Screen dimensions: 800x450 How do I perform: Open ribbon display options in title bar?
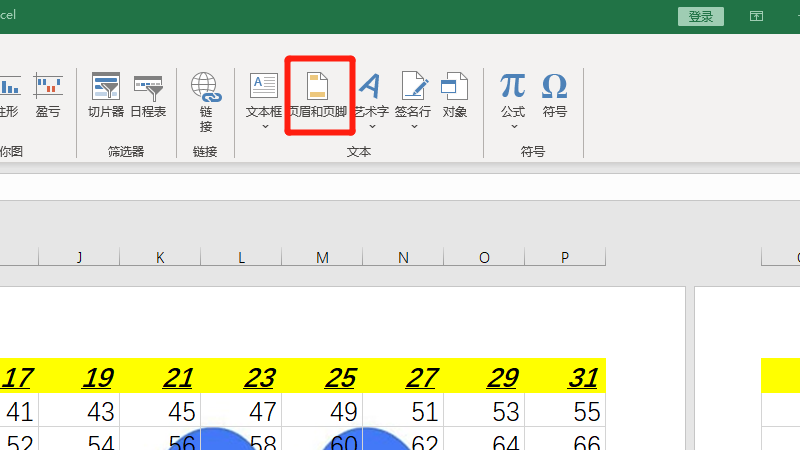[x=757, y=16]
